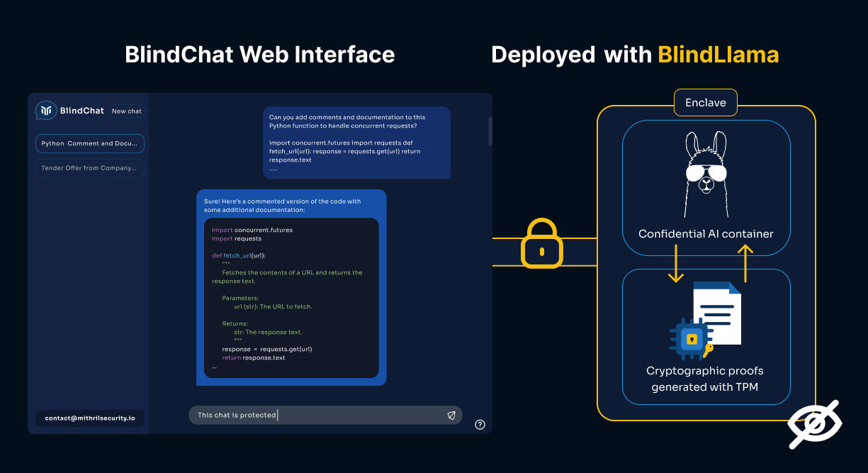Select the Enclave label
This screenshot has height=473, width=868.
coord(706,103)
